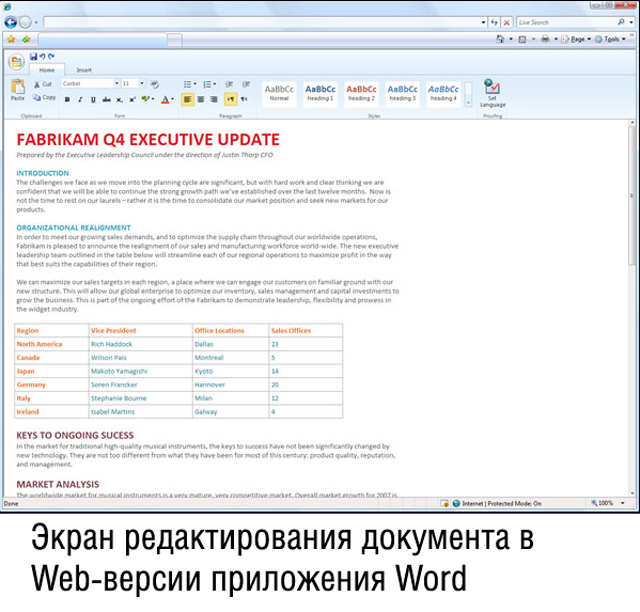Apply the heading 1 style
640x612 pixels.
pos(320,93)
